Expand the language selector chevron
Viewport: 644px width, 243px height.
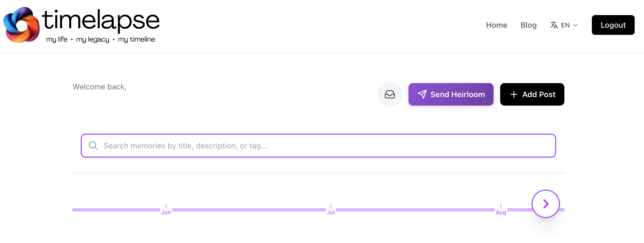pos(575,25)
